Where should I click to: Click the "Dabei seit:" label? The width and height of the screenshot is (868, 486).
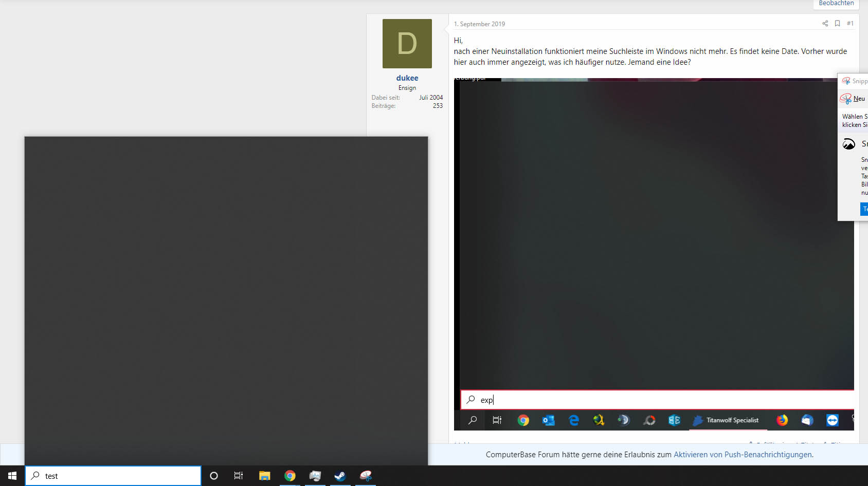386,98
